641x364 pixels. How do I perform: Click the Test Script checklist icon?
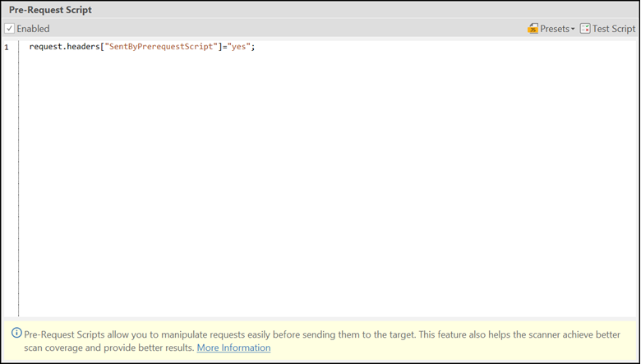click(x=585, y=29)
